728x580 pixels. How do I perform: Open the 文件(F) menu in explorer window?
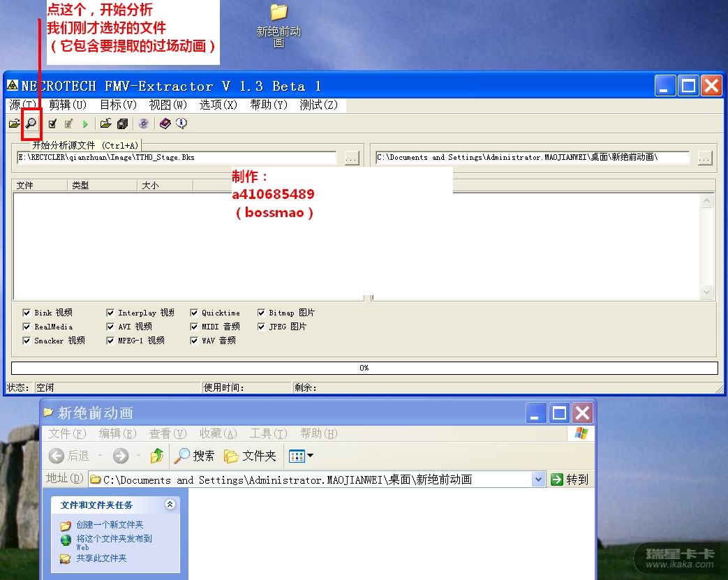pyautogui.click(x=67, y=433)
